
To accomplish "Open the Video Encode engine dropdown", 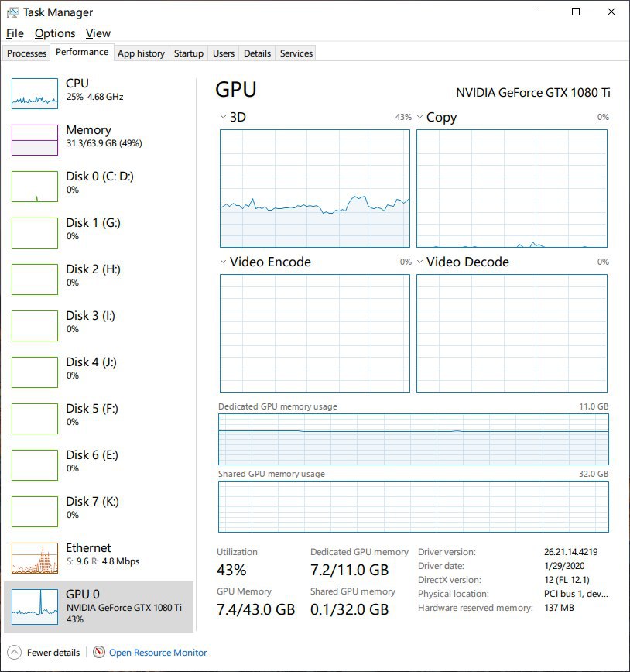I will [223, 262].
